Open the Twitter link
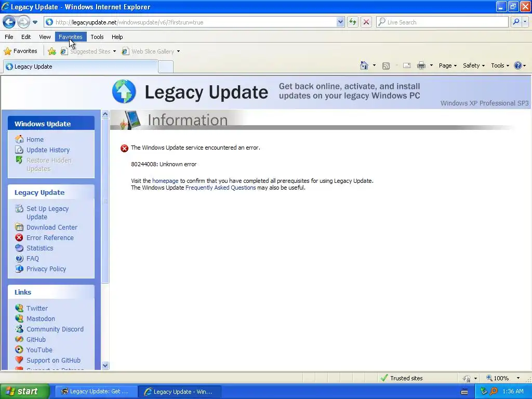Screen dimensions: 532x399 pyautogui.click(x=37, y=309)
